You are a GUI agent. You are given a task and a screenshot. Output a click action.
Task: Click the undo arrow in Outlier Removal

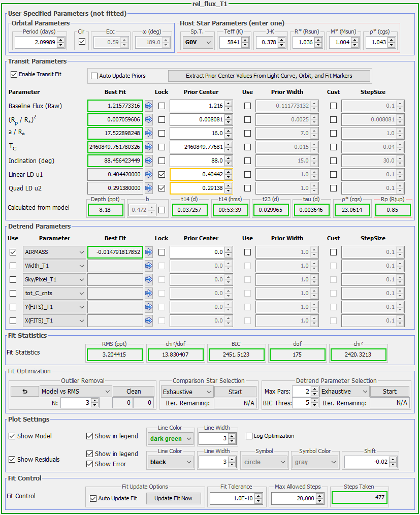pyautogui.click(x=24, y=392)
